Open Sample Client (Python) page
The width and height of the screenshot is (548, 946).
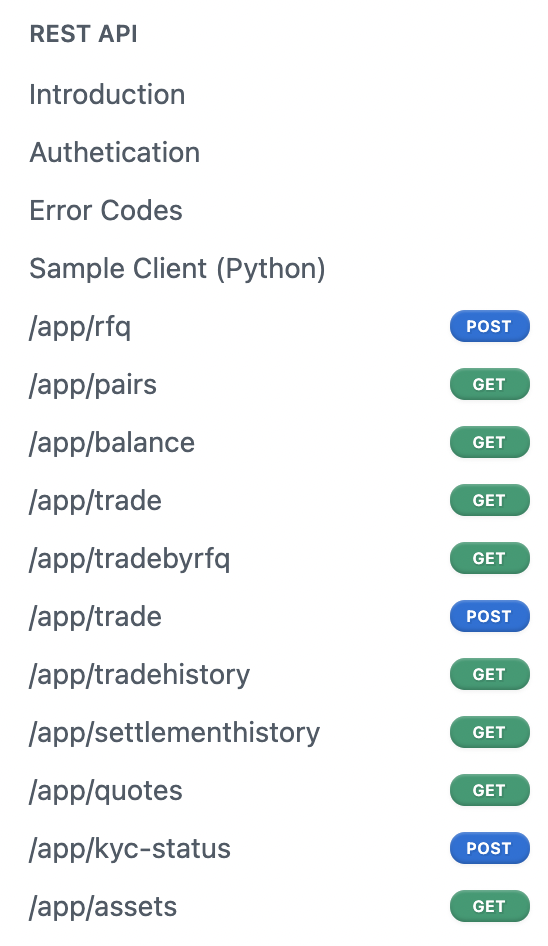pos(177,268)
